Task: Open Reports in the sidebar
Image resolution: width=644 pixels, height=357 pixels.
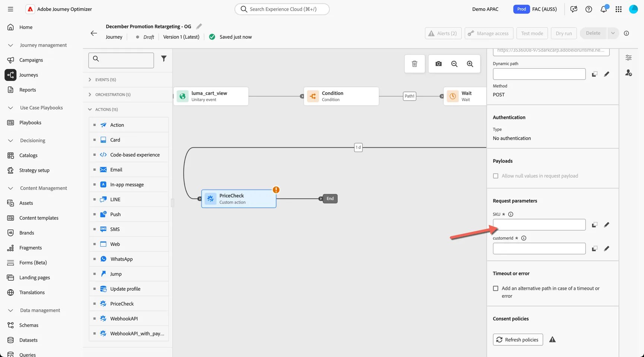Action: [28, 90]
